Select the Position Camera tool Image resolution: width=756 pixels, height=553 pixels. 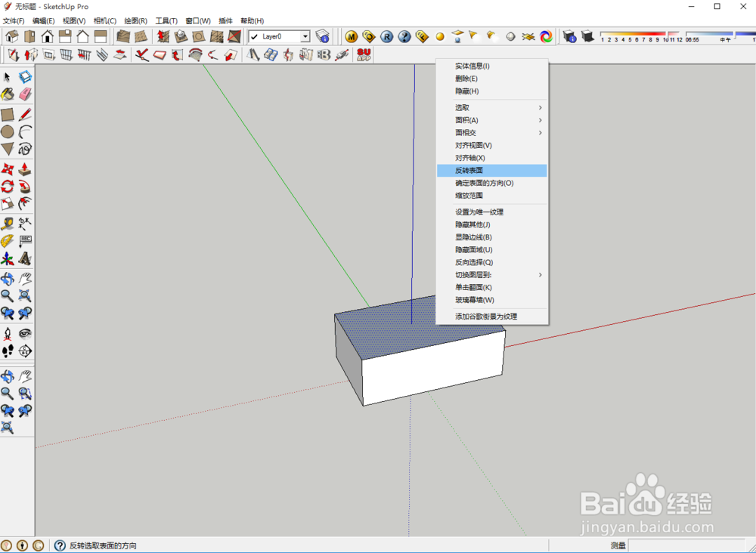tap(8, 333)
